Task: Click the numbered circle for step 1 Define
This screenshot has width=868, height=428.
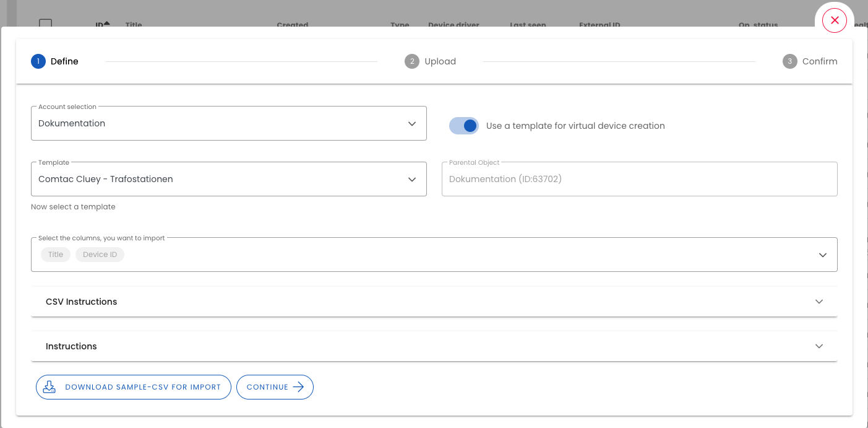Action: coord(38,61)
